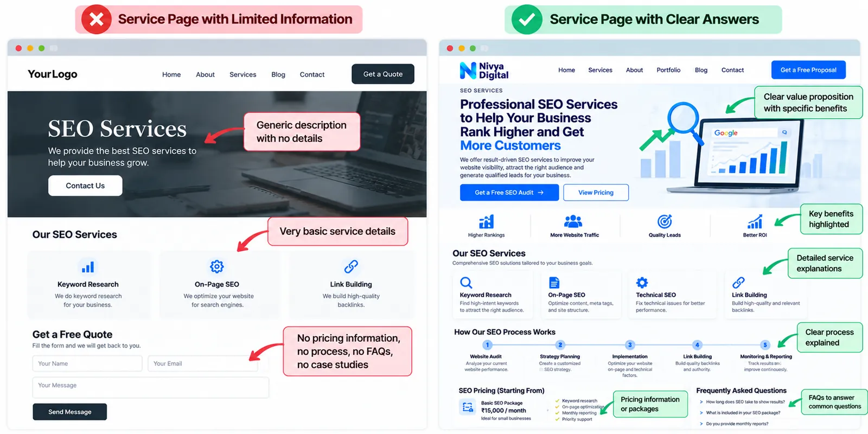Click the Keyword Research magnifier icon in right page
This screenshot has width=868, height=434.
click(466, 283)
